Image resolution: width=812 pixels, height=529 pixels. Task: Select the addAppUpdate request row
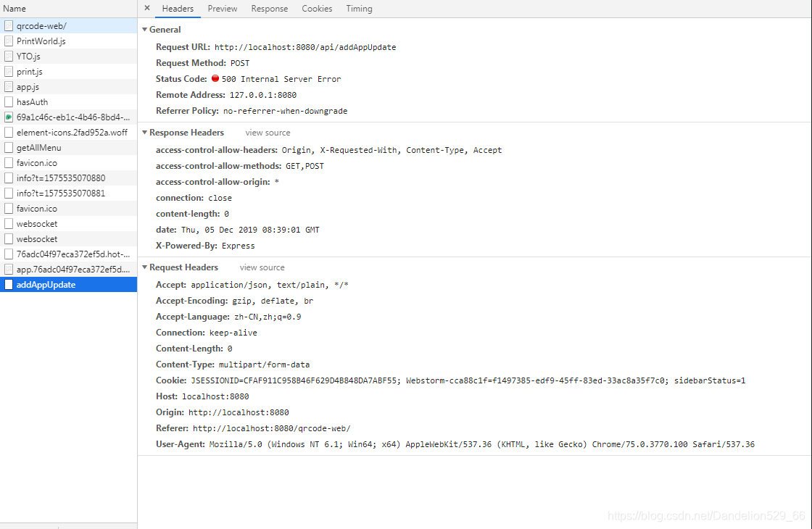(68, 285)
